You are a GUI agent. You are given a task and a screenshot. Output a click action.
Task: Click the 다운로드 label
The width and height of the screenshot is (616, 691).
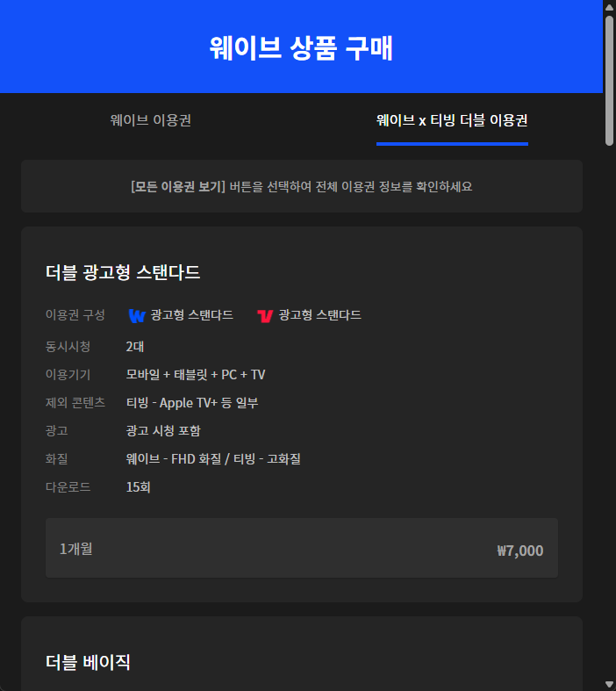68,487
